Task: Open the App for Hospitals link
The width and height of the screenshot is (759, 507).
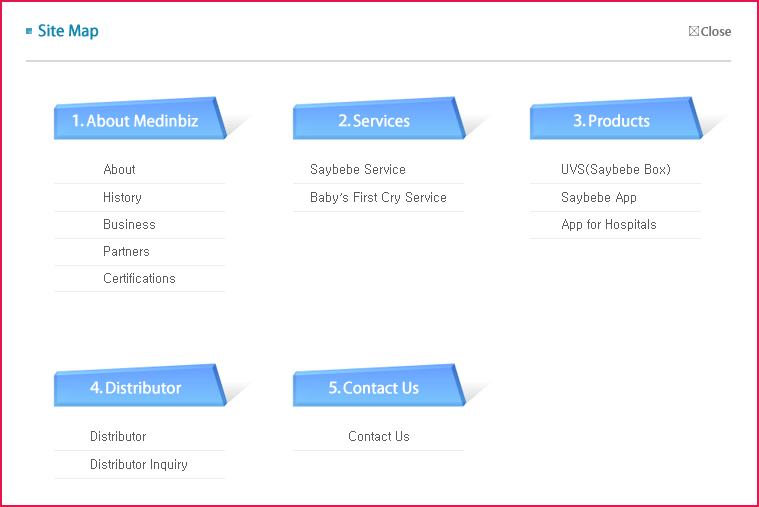Action: point(609,225)
